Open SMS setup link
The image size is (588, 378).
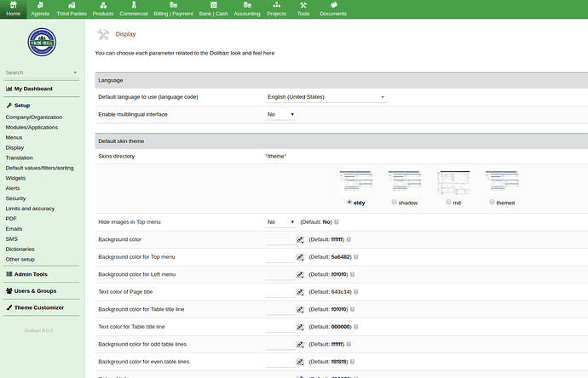[x=12, y=238]
